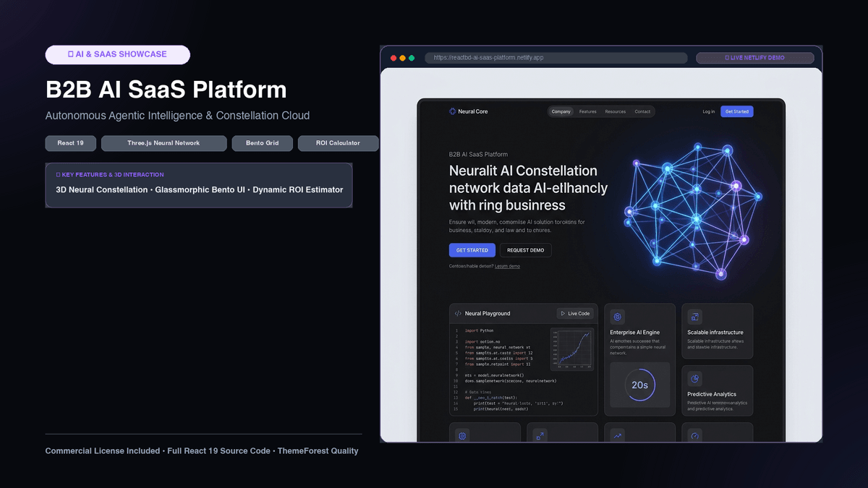Click the red window dot in browser mockup

(x=393, y=58)
